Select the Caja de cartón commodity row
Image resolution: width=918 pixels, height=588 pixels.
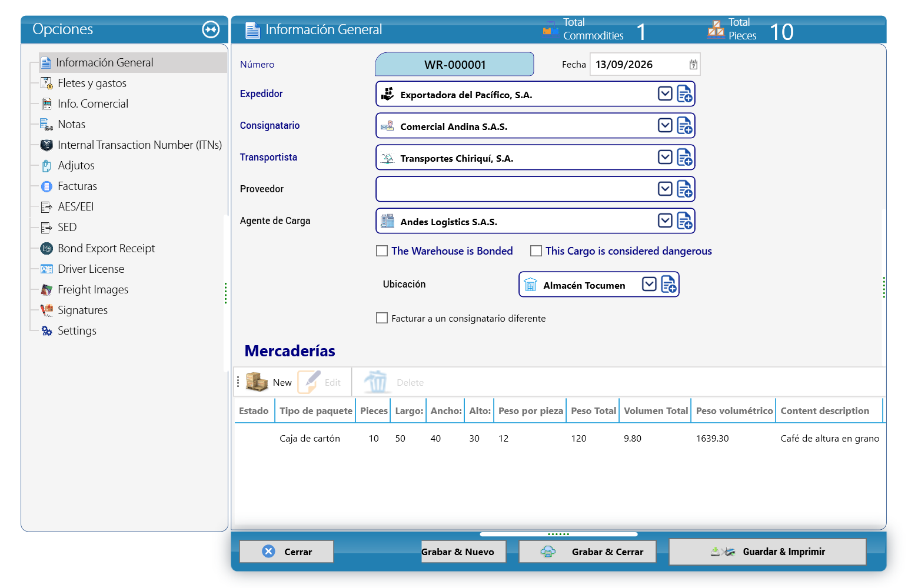[x=559, y=439]
